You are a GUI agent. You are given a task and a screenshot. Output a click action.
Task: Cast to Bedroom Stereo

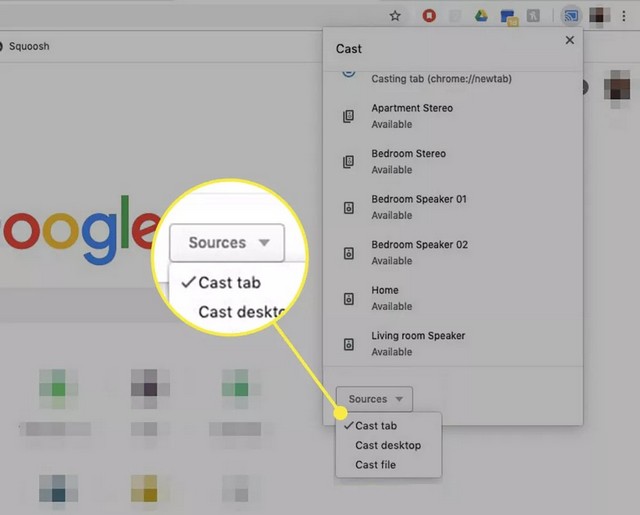[408, 161]
